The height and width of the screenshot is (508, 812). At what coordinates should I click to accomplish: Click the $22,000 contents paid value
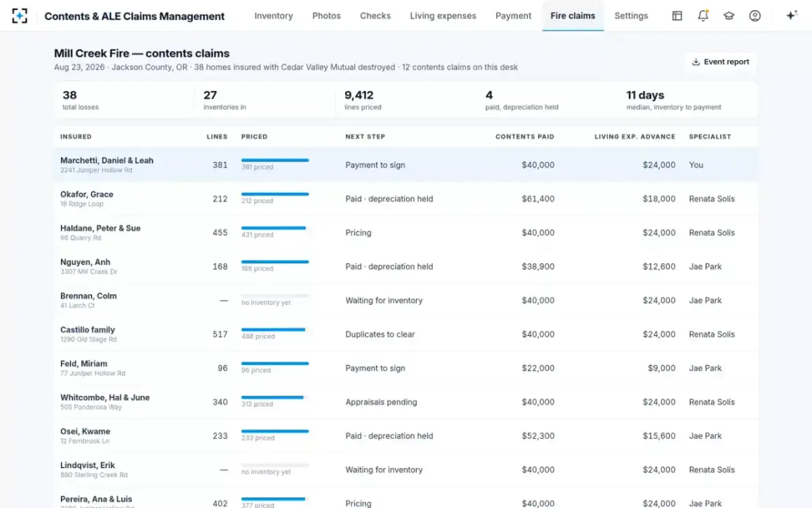point(538,368)
